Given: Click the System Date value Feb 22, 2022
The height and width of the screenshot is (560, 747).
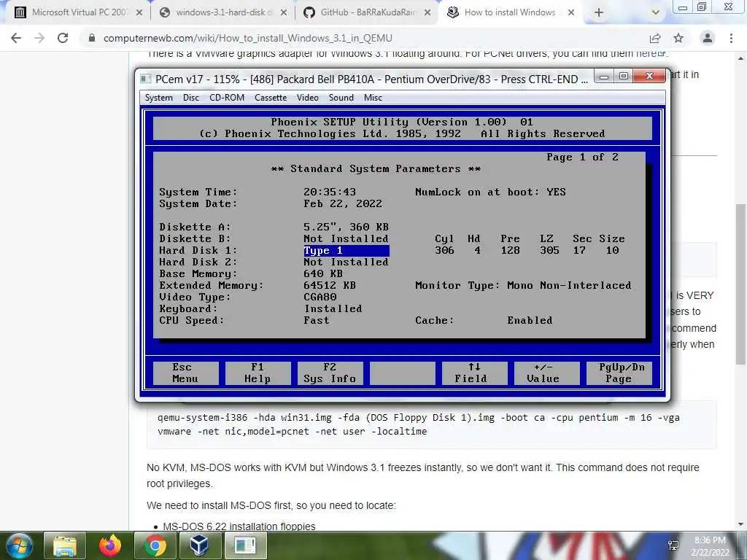Looking at the screenshot, I should click(x=343, y=204).
